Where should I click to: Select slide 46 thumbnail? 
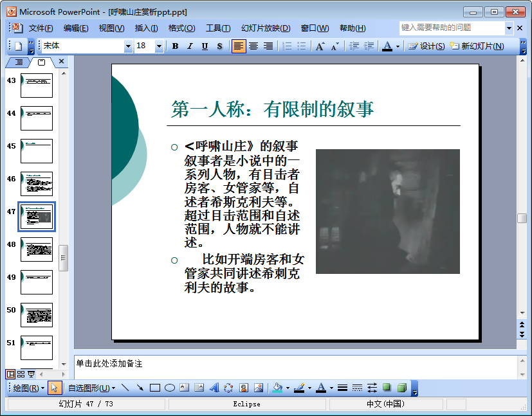[37, 184]
